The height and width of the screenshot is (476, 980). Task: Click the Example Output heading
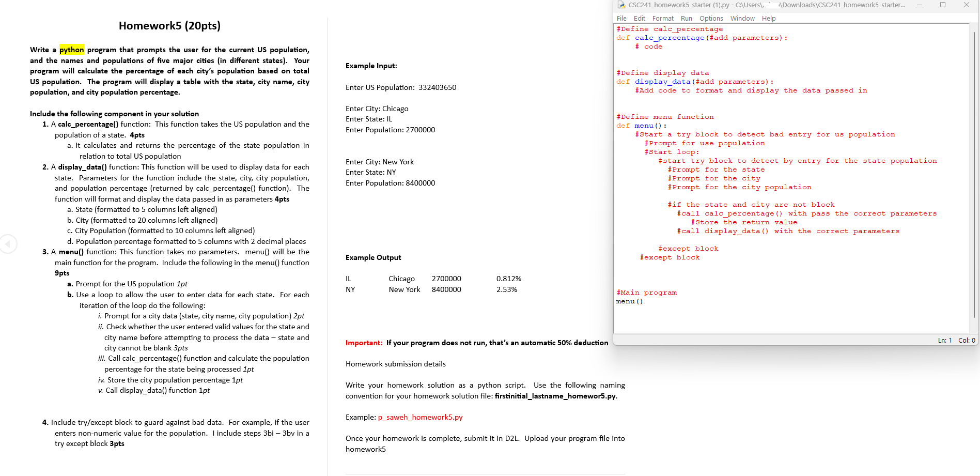pyautogui.click(x=373, y=257)
